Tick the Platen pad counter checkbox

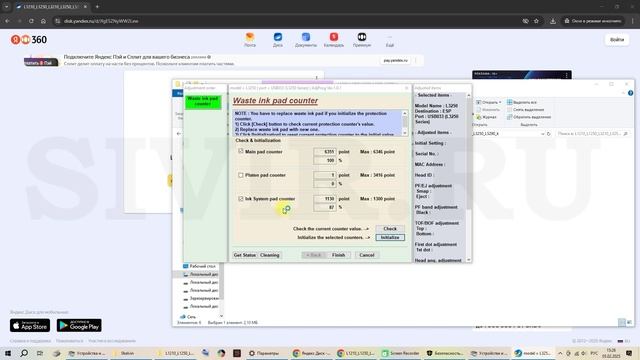click(241, 175)
